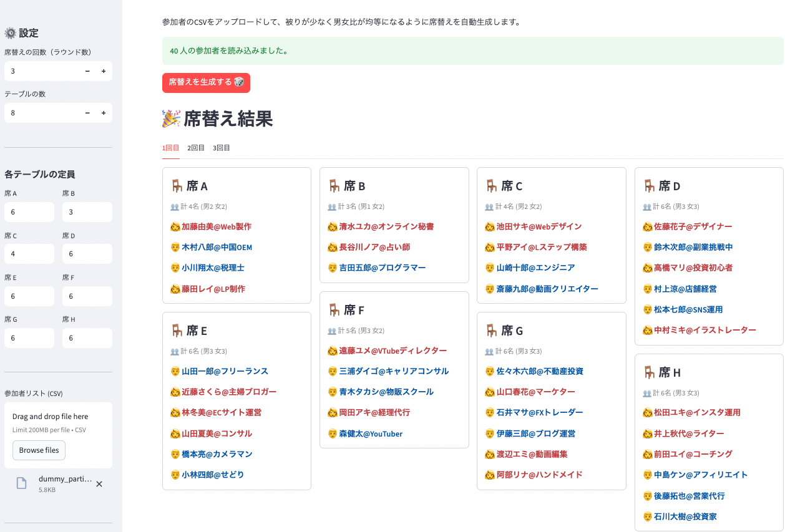Click the name 石井マサ@FXトレーダー
The image size is (785, 532).
point(540,413)
